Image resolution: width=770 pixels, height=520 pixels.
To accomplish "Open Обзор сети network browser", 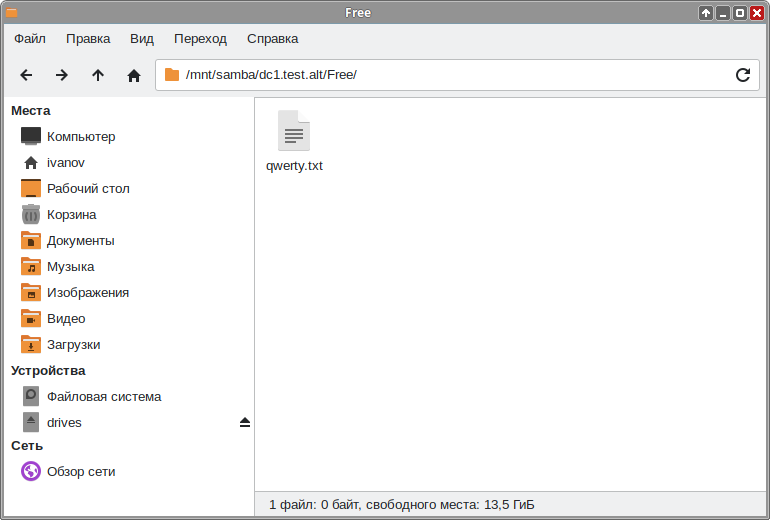I will [80, 472].
